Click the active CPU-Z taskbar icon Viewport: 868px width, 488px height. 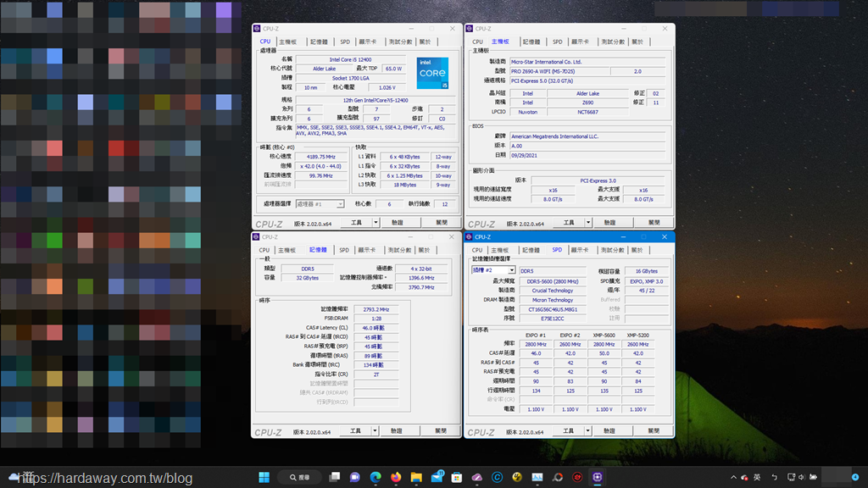point(598,477)
